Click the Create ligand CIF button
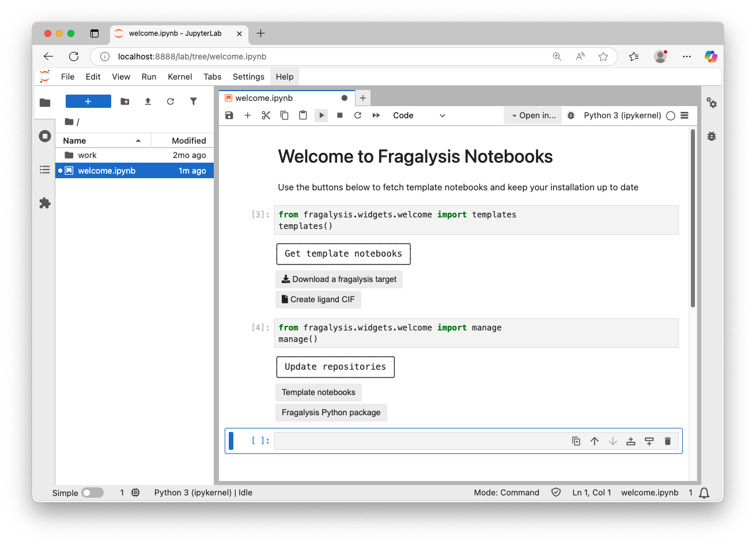 click(318, 299)
